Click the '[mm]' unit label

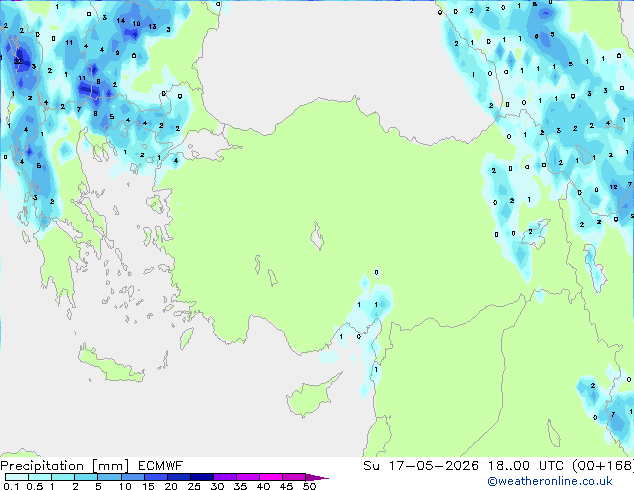pos(111,466)
